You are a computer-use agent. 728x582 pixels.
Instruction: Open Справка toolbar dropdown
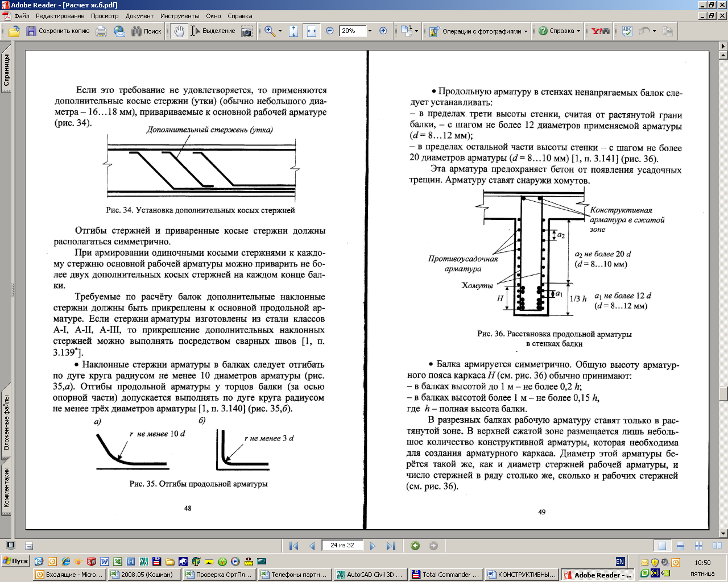click(x=560, y=31)
